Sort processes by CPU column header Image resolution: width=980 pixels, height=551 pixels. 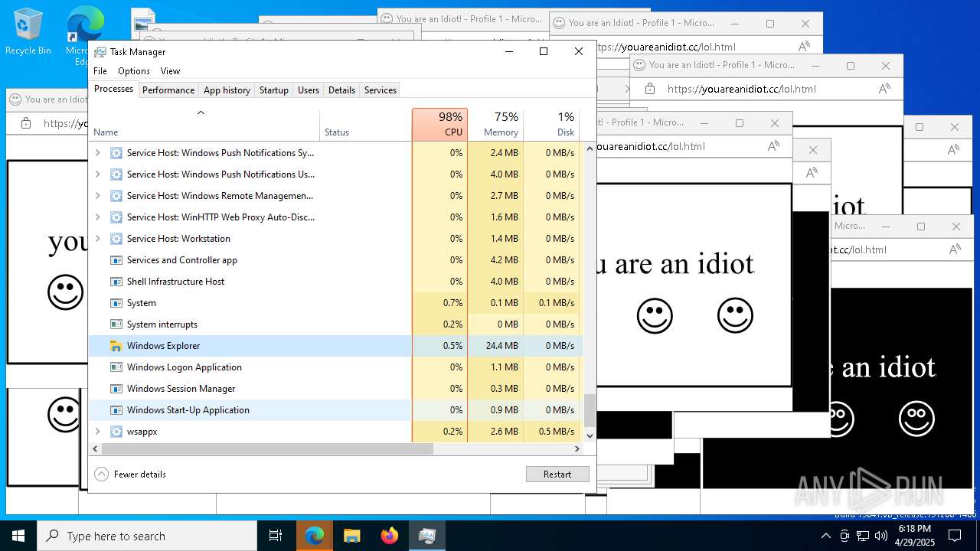click(x=439, y=124)
